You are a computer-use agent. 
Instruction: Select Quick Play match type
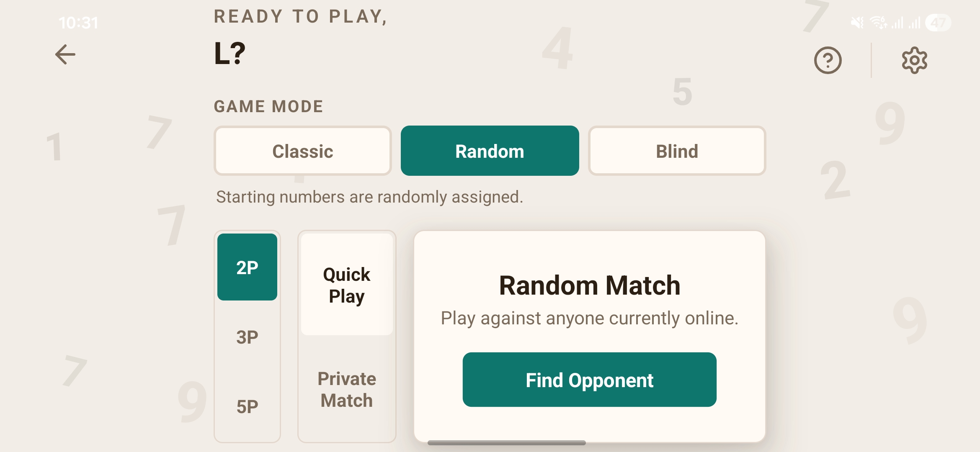pyautogui.click(x=346, y=285)
